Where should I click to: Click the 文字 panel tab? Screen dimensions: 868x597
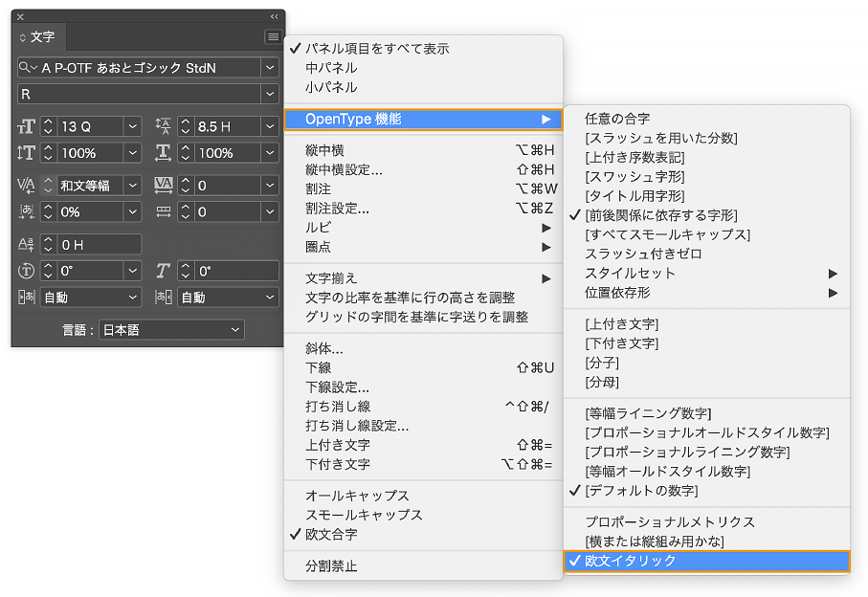(x=37, y=37)
